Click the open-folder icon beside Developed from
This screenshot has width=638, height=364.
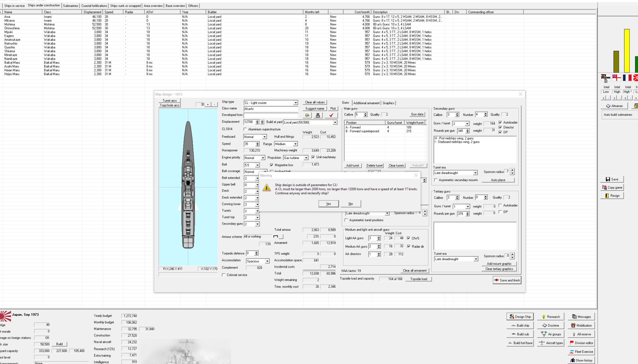tap(307, 115)
